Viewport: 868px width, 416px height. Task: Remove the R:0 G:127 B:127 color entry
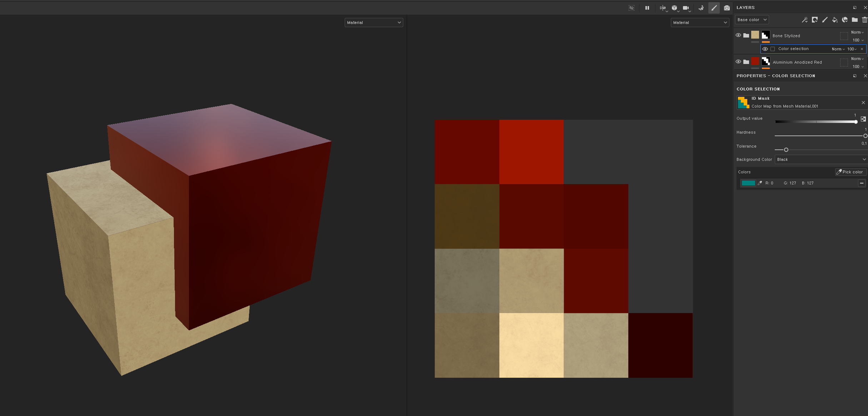[862, 183]
